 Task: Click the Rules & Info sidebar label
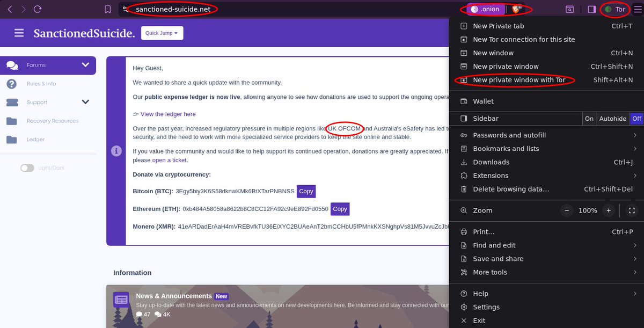click(41, 84)
